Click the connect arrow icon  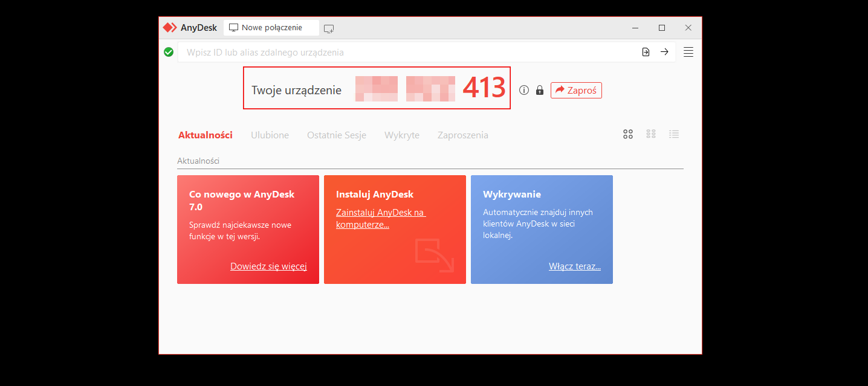tap(664, 52)
